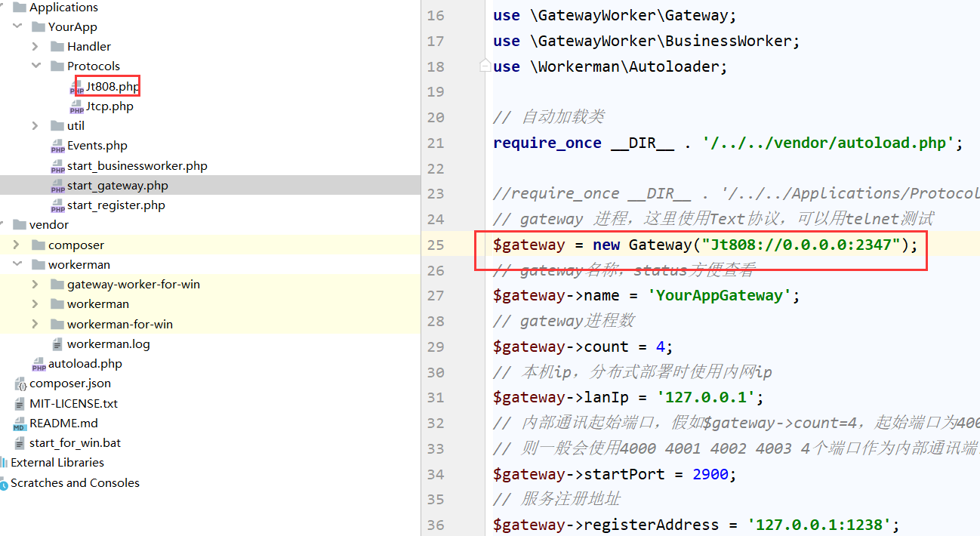
Task: Click the '127.0.0.1:1238' registerAddress string
Action: (820, 525)
